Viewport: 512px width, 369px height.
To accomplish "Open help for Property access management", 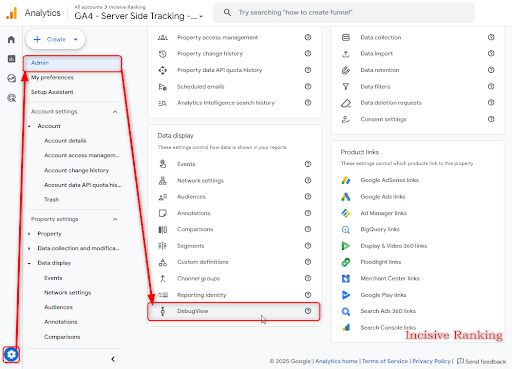I will [308, 37].
